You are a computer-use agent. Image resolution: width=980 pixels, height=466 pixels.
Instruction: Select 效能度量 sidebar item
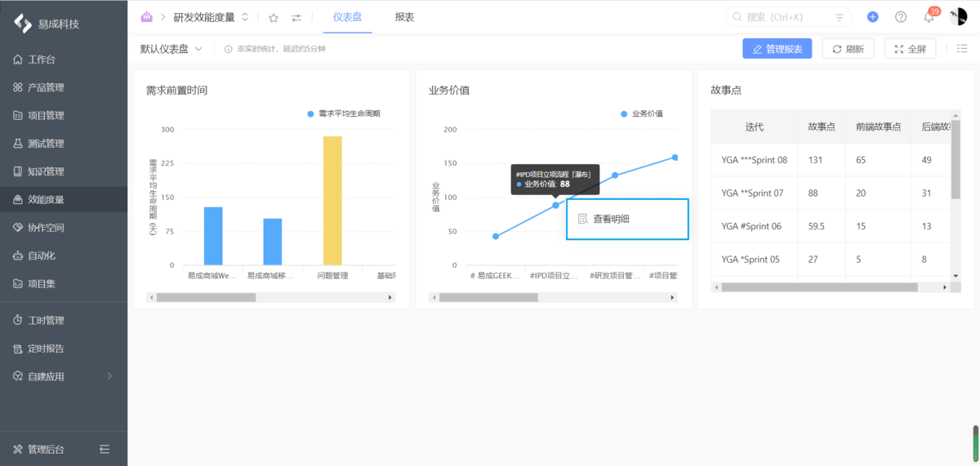click(64, 199)
